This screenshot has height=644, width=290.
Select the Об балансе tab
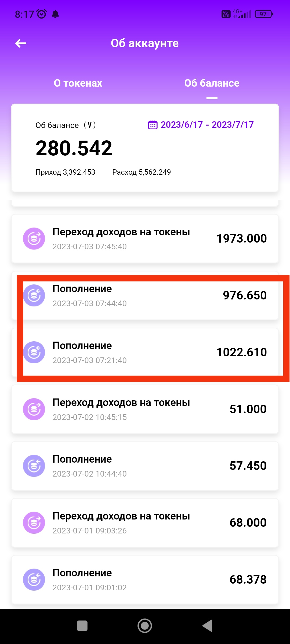212,83
